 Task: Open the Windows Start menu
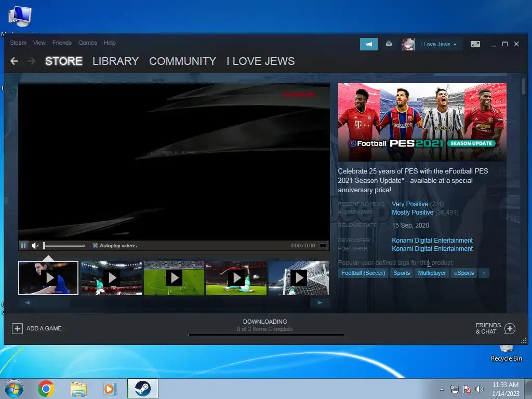tap(14, 389)
